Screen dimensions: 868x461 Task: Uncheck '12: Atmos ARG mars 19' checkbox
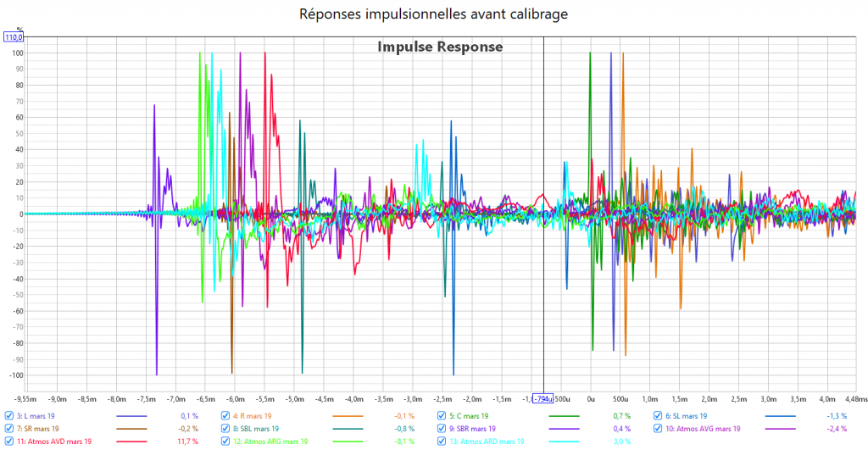(x=225, y=442)
